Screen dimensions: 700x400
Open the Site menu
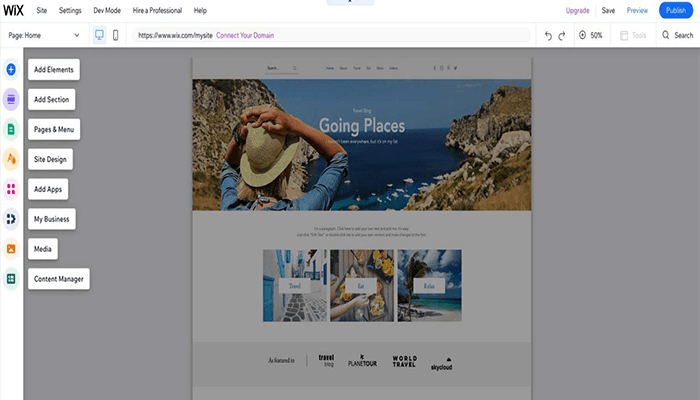click(42, 10)
